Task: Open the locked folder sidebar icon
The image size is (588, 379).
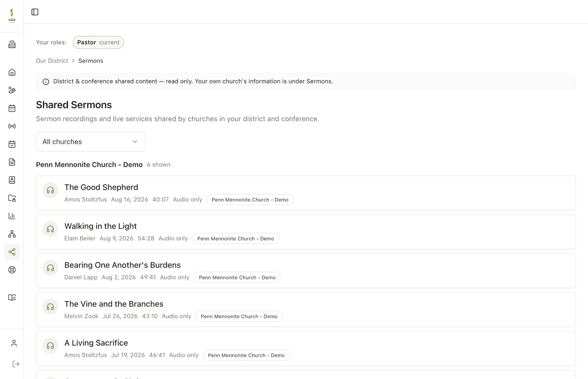Action: pos(12,198)
